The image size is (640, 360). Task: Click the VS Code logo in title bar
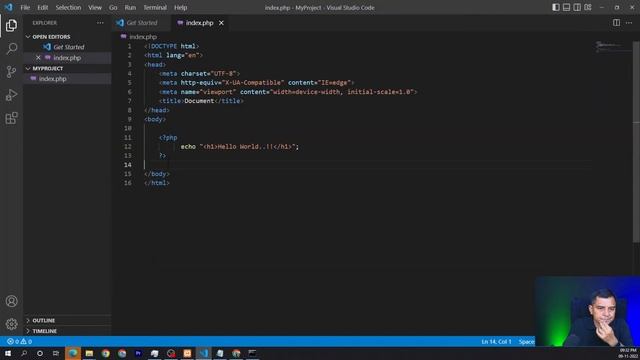point(9,7)
